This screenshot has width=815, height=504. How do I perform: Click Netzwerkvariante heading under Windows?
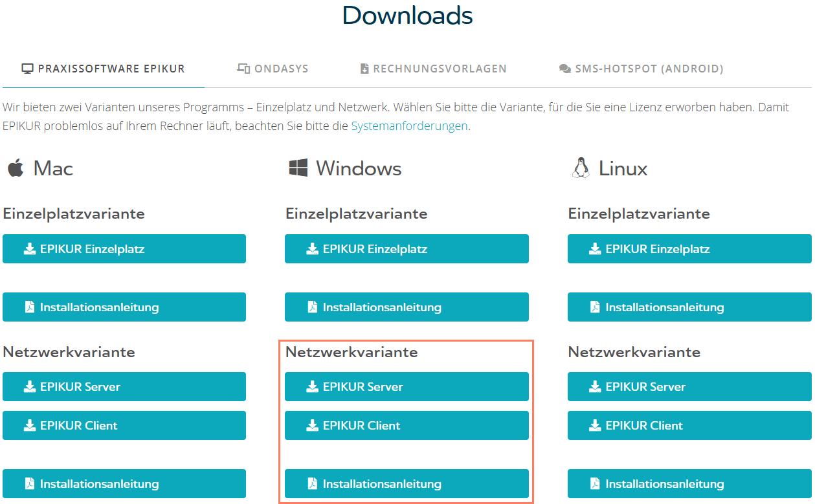tap(352, 352)
